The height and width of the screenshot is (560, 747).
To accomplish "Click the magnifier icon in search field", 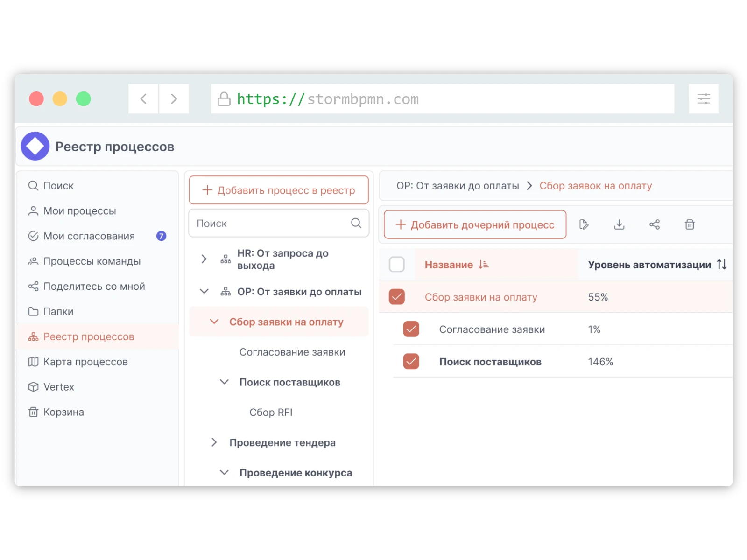I will [x=356, y=223].
